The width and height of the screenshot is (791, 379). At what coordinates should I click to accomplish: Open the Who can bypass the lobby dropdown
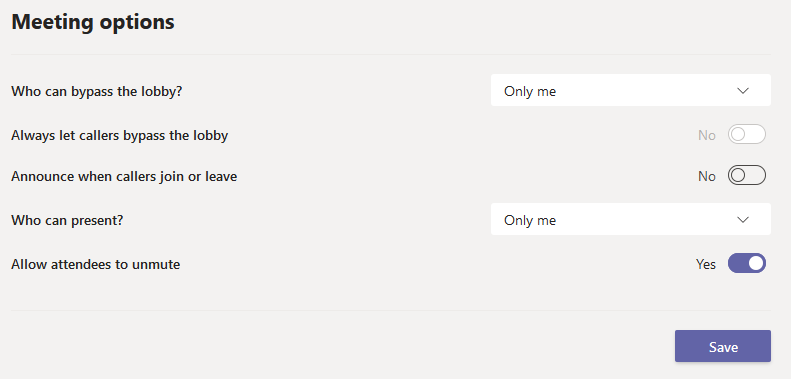[x=631, y=90]
